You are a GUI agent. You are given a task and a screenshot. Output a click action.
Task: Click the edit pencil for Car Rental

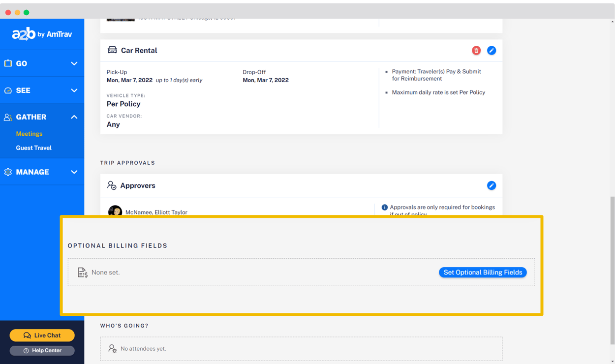click(x=492, y=50)
